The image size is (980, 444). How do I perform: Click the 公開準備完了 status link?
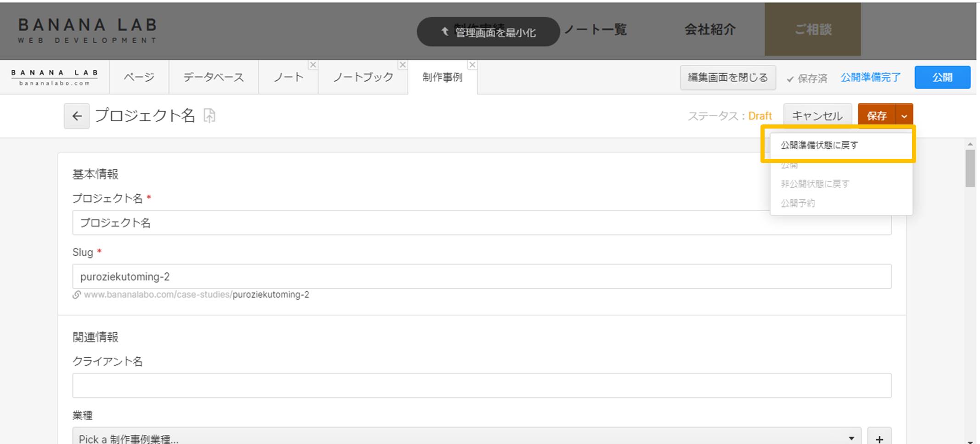pos(871,78)
